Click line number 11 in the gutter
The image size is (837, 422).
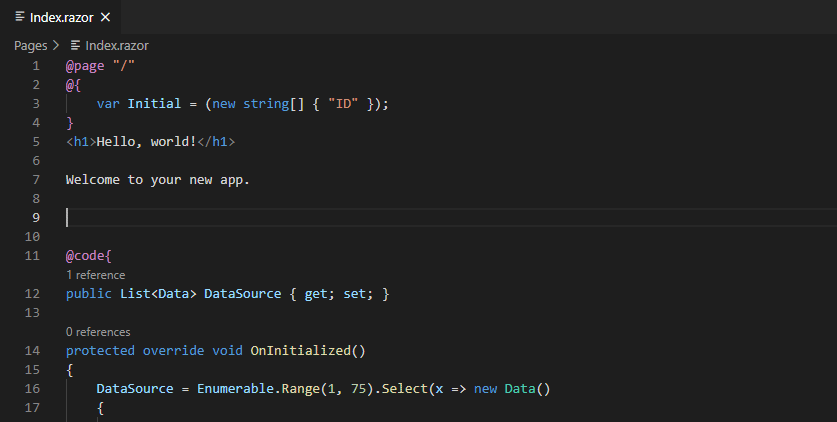pos(32,256)
